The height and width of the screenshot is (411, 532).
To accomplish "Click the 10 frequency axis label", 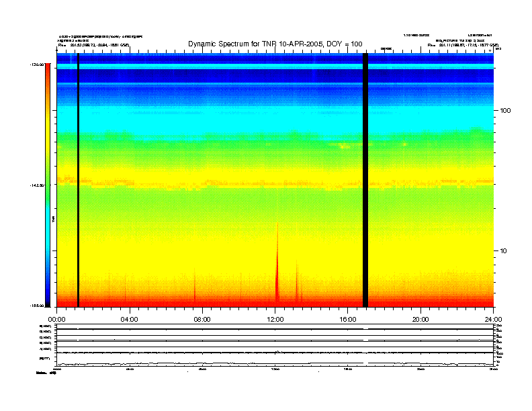I will [504, 251].
